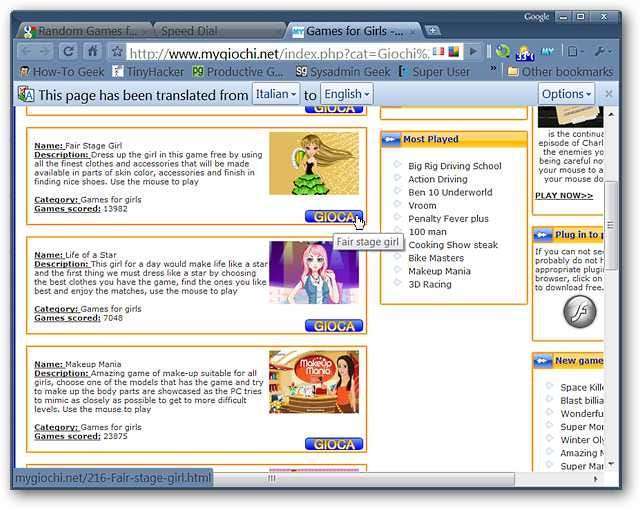Click the New games header arrow icon

click(542, 361)
